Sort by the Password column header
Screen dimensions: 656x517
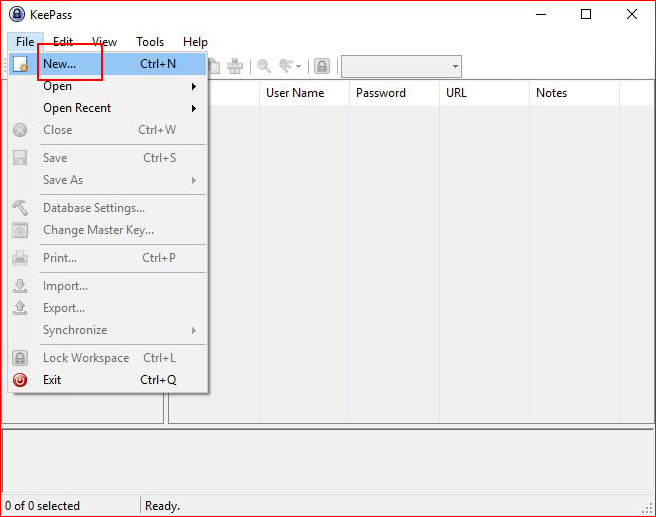click(x=394, y=93)
